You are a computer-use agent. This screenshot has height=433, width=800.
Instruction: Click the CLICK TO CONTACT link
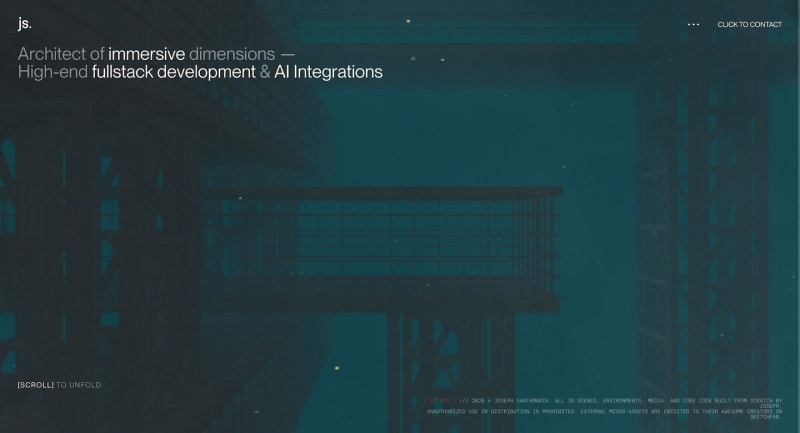coord(749,24)
